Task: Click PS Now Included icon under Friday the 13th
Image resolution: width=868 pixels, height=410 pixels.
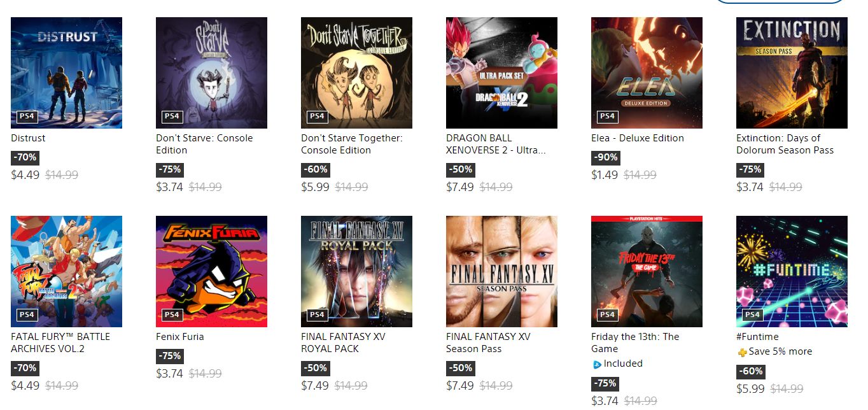Action: click(597, 364)
